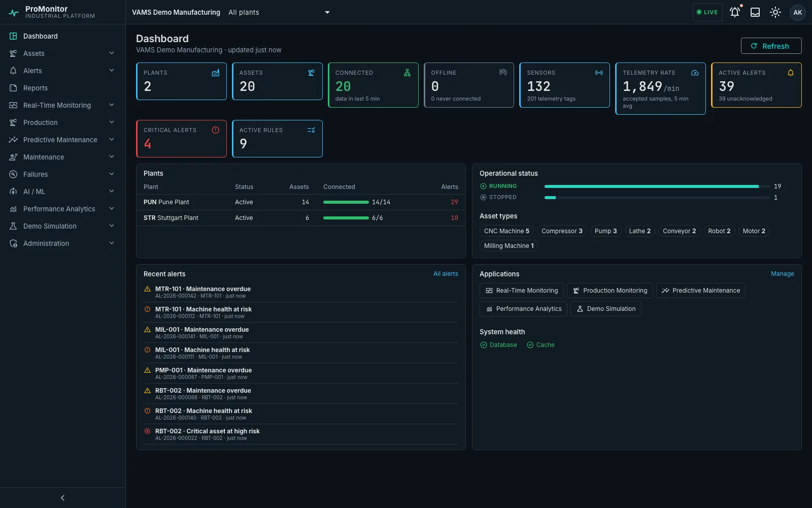Screen dimensions: 812x508
Task: Open Predictive Maintenance application button
Action: click(x=701, y=291)
